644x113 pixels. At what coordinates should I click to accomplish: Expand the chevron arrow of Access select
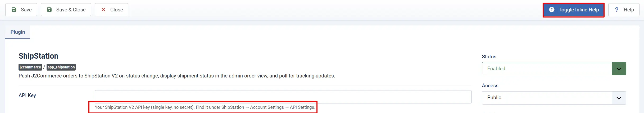tap(619, 98)
